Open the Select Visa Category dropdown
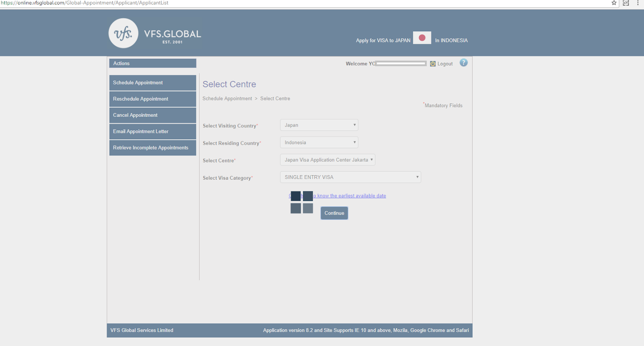Image resolution: width=644 pixels, height=346 pixels. [x=351, y=177]
